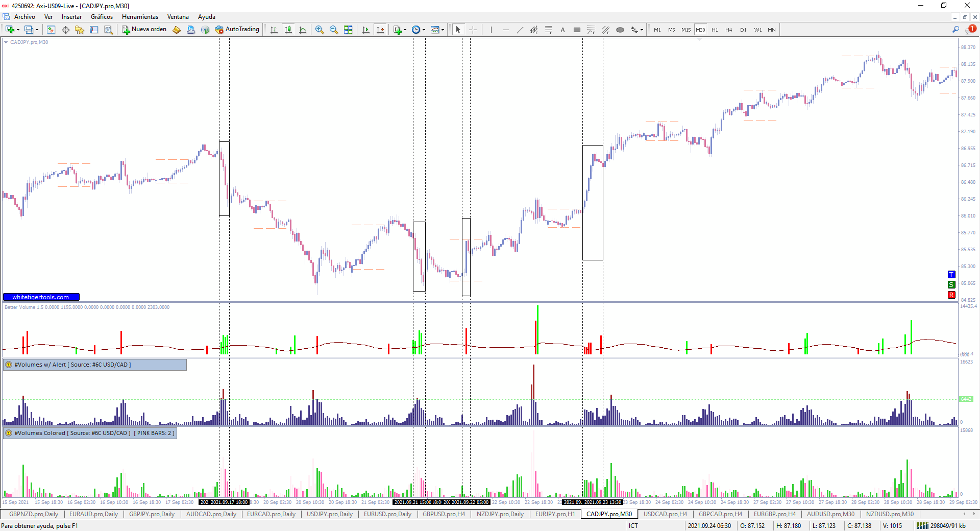The image size is (980, 531).
Task: Toggle candlestick chart mode
Action: [288, 30]
